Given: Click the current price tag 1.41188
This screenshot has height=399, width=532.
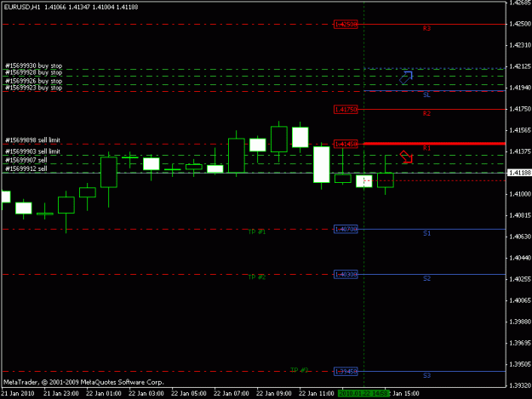Looking at the screenshot, I should (519, 173).
